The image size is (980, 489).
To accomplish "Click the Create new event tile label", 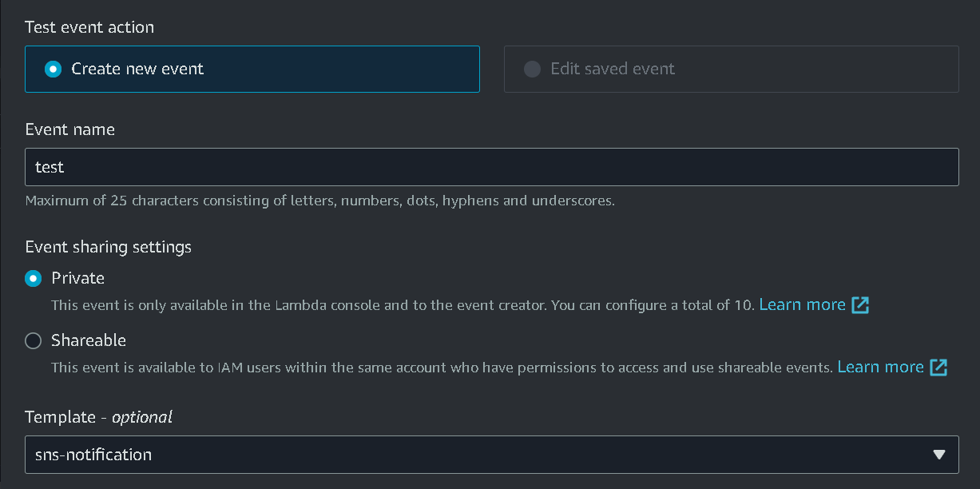I will point(137,70).
